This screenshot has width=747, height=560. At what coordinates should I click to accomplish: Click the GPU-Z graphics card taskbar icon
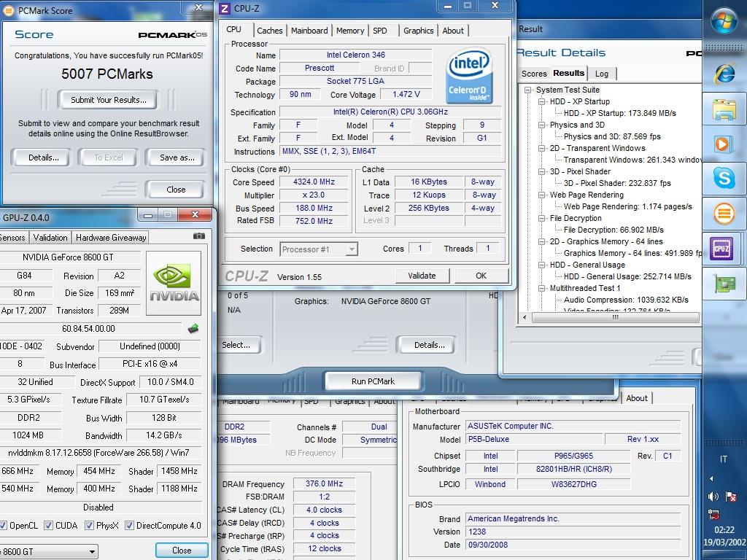(724, 284)
